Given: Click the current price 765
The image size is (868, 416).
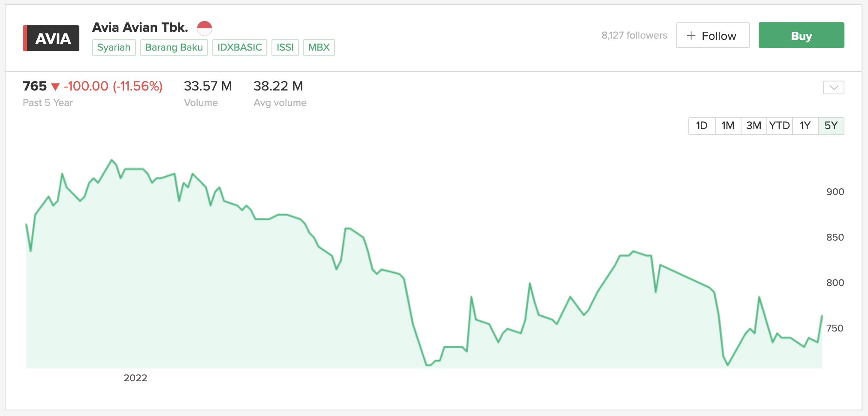Looking at the screenshot, I should pos(35,86).
